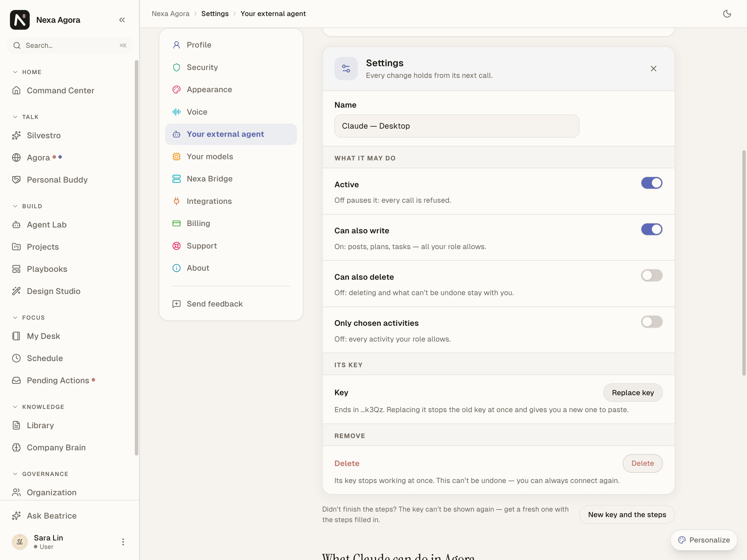Open Command Center home icon
The height and width of the screenshot is (560, 747).
[x=16, y=90]
